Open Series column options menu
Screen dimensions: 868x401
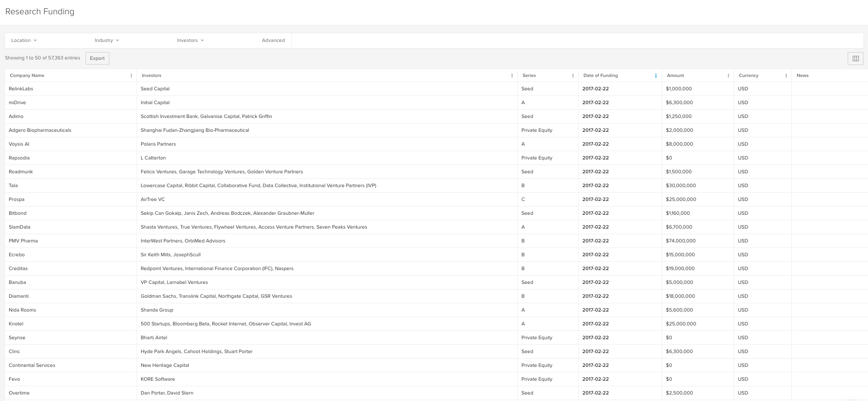(x=573, y=76)
